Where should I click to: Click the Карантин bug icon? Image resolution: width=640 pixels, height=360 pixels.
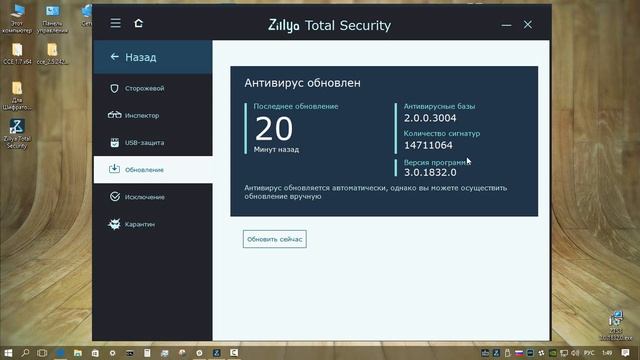tap(114, 224)
